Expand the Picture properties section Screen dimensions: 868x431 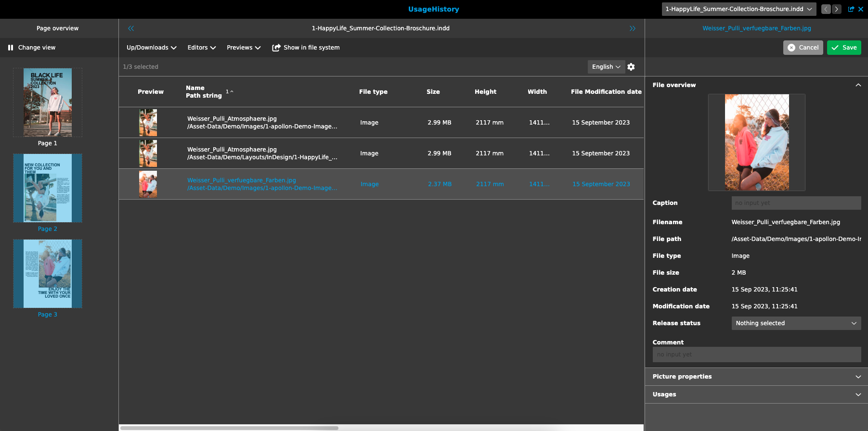tap(858, 377)
